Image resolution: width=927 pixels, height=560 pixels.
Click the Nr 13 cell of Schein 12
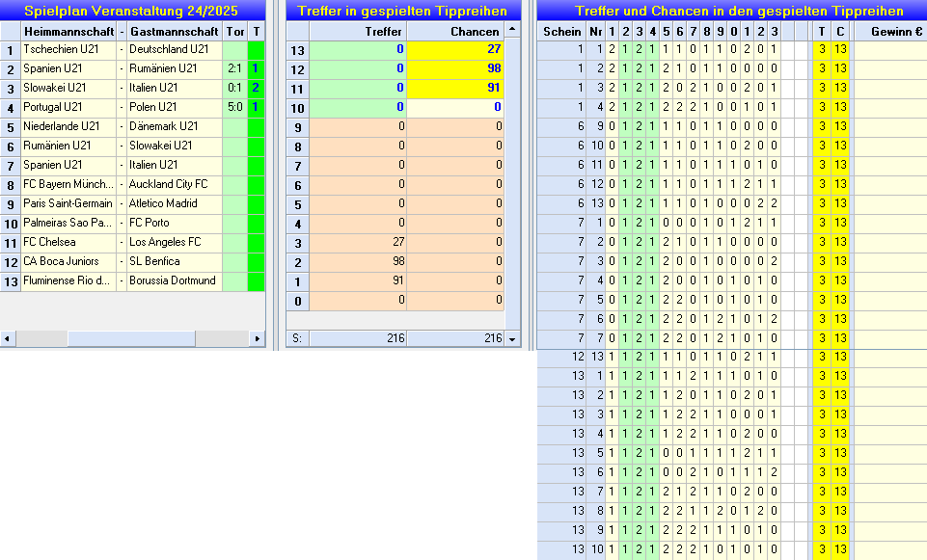(x=596, y=358)
